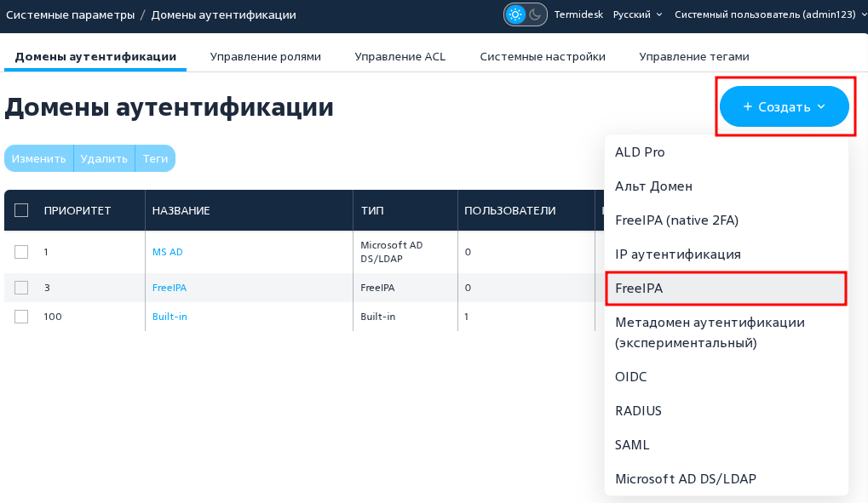Check the FreeIPA row checkbox

click(x=21, y=288)
